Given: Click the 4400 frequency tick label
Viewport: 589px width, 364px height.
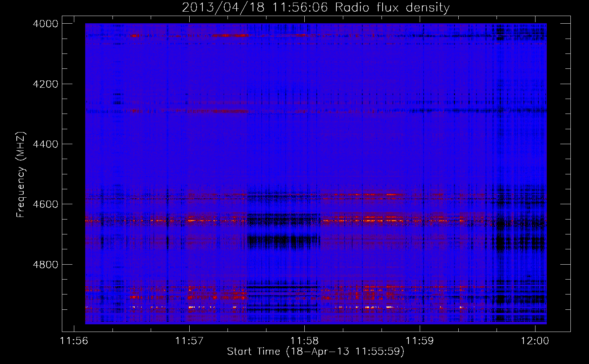Looking at the screenshot, I should tap(46, 144).
